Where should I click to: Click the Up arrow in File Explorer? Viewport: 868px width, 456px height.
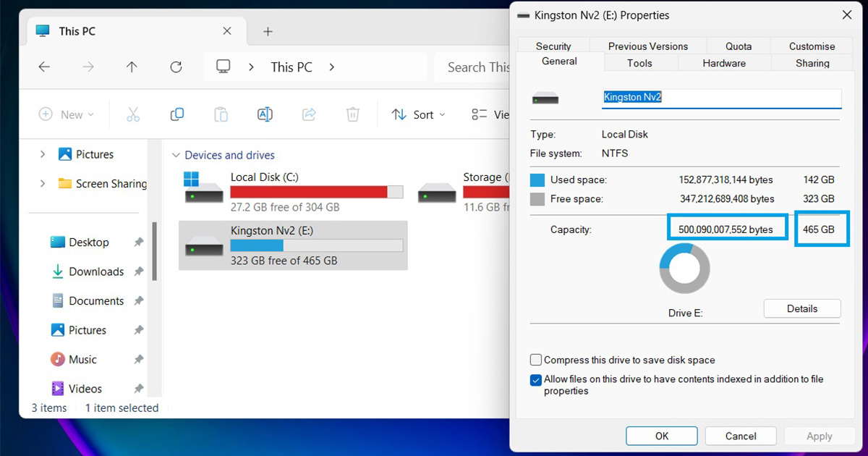[132, 67]
